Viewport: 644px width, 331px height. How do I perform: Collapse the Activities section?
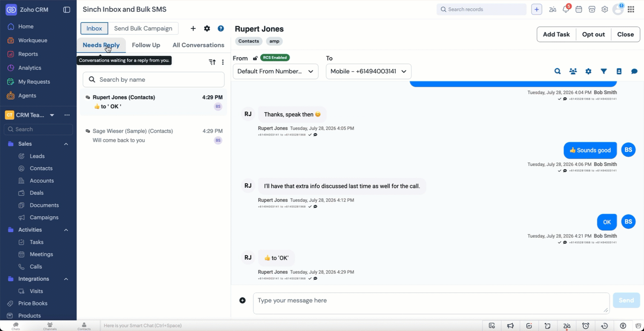(66, 230)
